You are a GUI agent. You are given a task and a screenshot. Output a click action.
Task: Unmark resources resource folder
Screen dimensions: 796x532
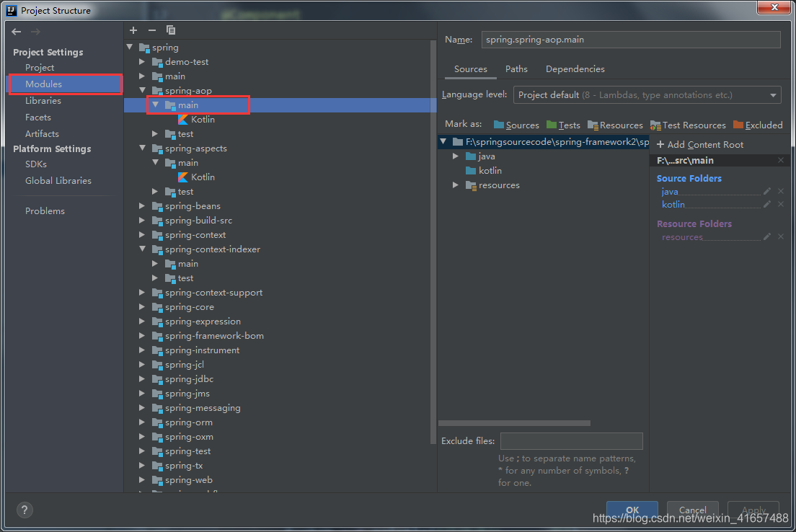coord(781,236)
